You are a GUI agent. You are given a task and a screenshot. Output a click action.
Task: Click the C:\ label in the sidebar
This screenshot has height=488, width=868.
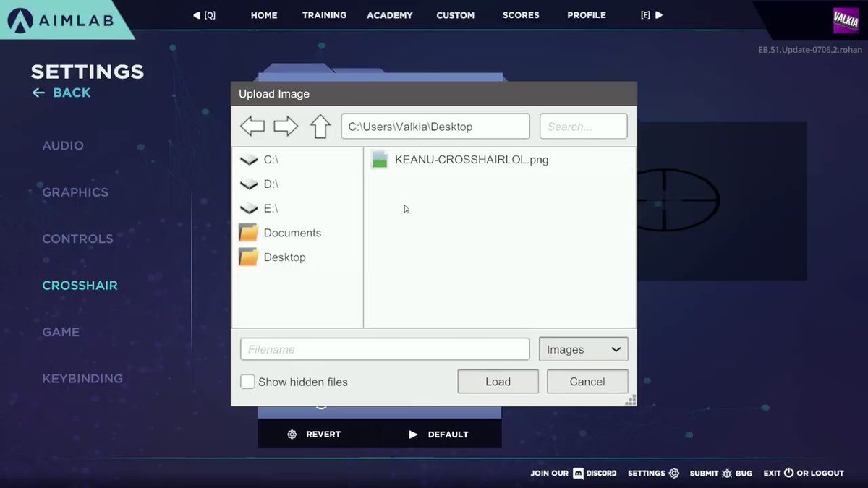(271, 160)
